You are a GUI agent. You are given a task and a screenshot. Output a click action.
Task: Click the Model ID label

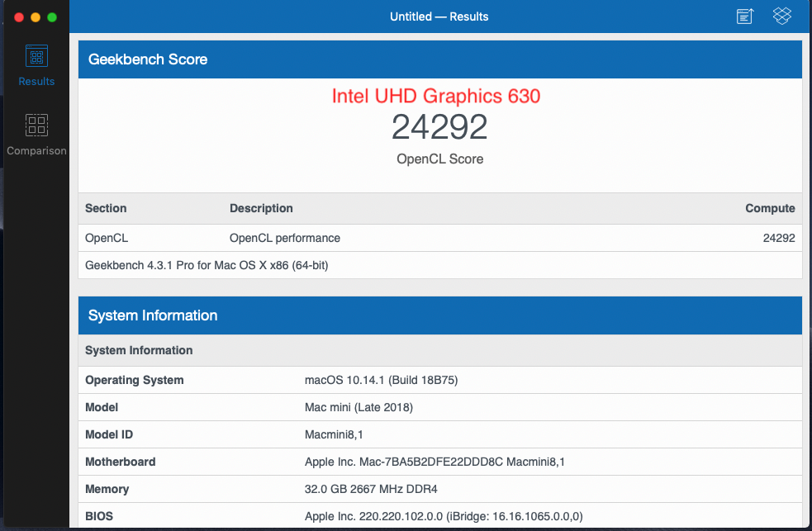[x=109, y=434]
